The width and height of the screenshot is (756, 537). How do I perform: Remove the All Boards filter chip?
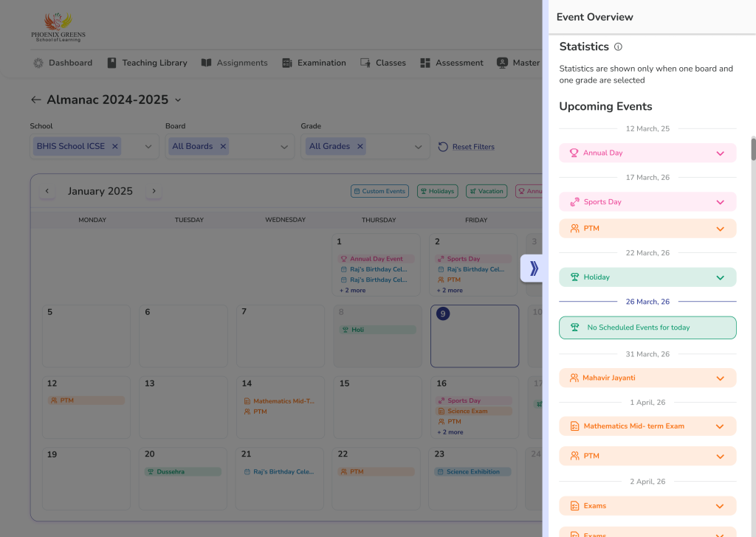tap(223, 146)
